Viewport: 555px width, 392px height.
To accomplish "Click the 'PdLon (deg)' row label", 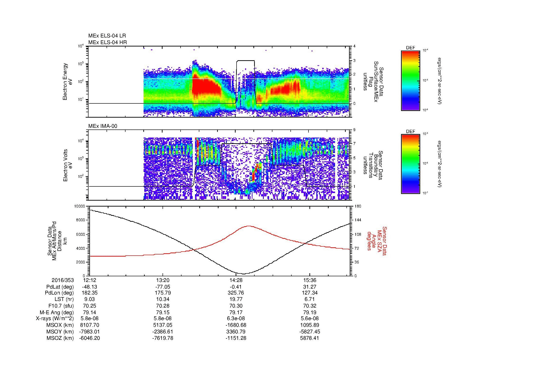I will click(x=60, y=293).
